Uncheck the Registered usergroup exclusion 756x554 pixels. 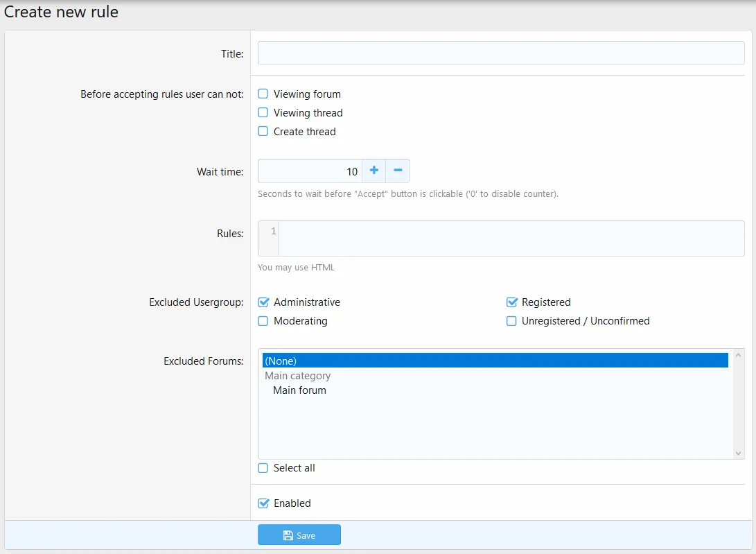click(x=511, y=302)
